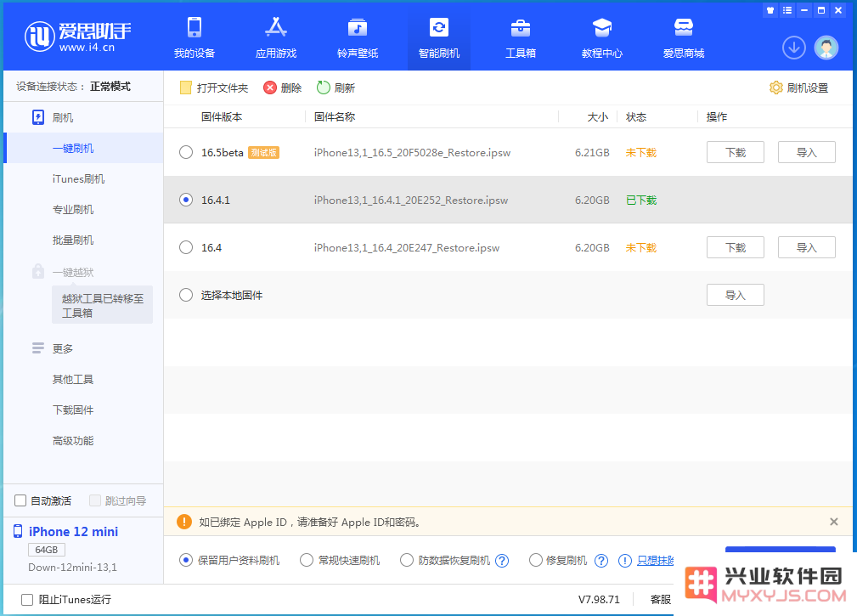The width and height of the screenshot is (857, 616).
Task: Click the 大小 column header
Action: (x=597, y=116)
